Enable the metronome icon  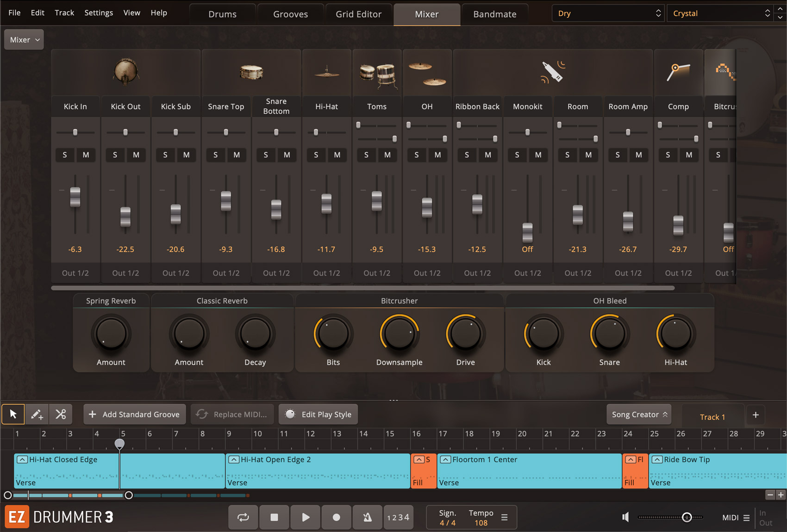pos(368,517)
